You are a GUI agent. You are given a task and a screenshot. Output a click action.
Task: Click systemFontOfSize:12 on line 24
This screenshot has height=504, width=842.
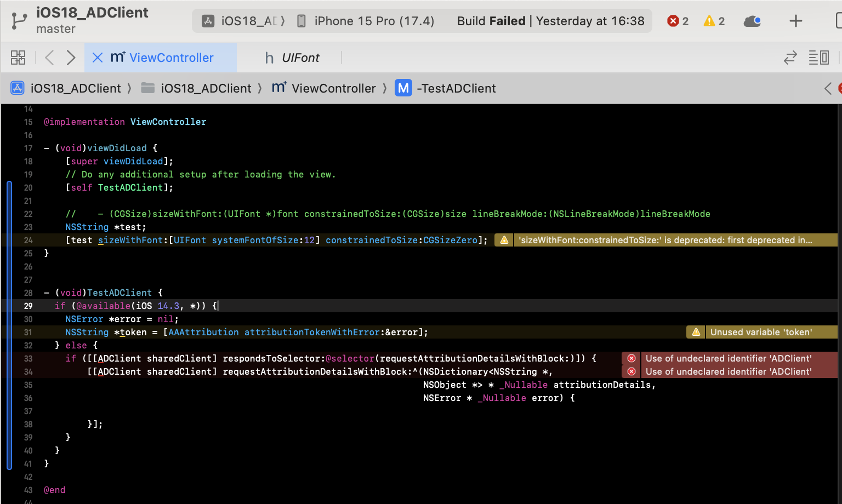(x=263, y=240)
